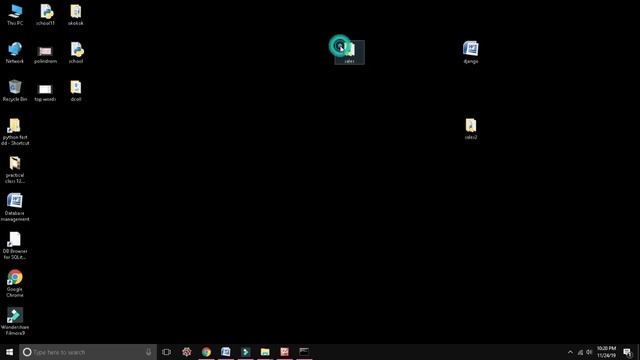Select the This PC desktop icon

coord(15,15)
